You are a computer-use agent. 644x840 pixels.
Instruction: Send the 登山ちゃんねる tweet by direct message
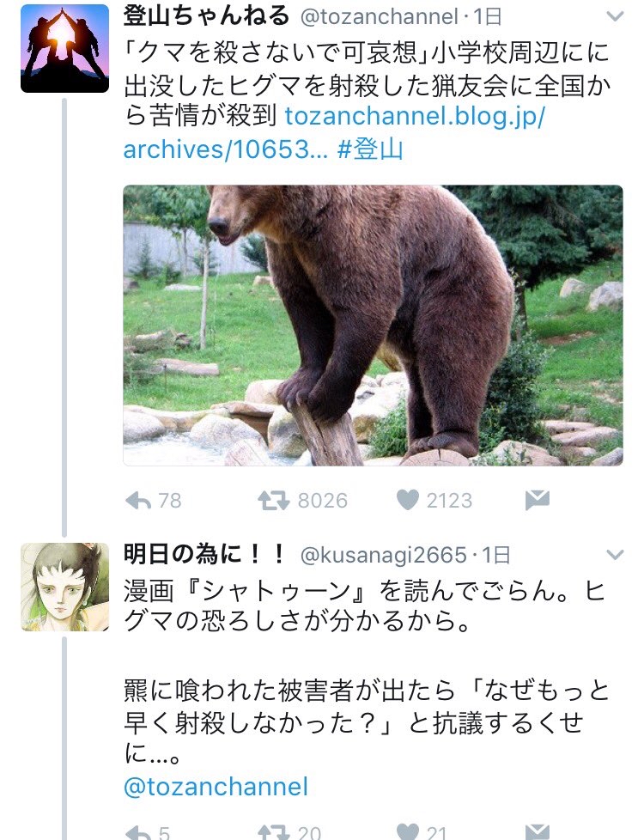537,500
